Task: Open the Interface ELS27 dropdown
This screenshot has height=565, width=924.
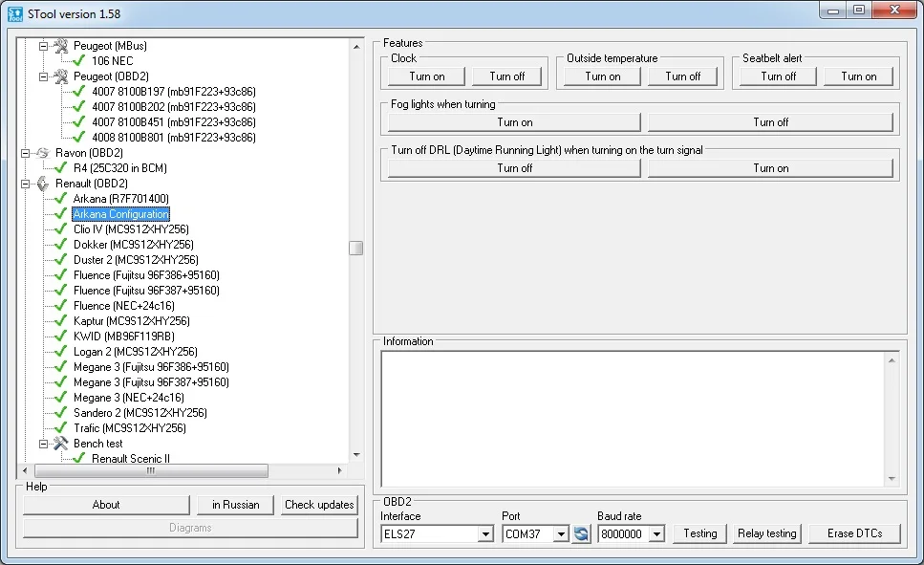Action: pyautogui.click(x=485, y=534)
